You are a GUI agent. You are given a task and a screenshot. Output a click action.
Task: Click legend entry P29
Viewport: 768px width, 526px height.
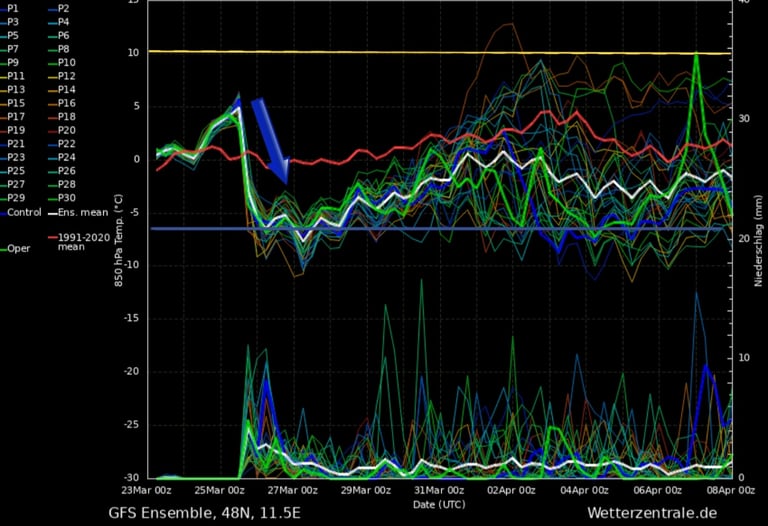(16, 198)
